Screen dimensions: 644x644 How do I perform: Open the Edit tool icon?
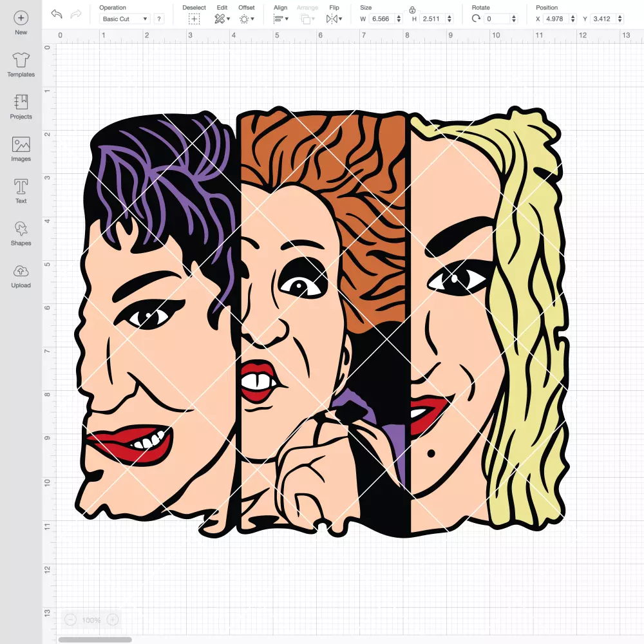click(220, 19)
